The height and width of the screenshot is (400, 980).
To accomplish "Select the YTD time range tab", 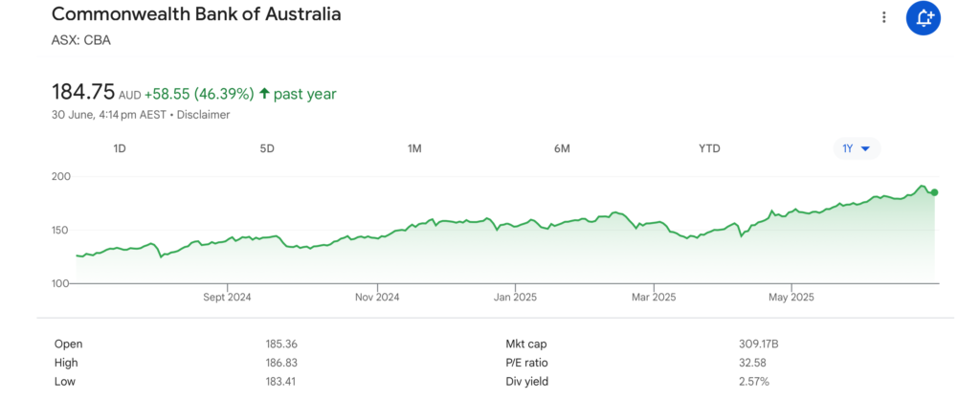I will [x=709, y=148].
